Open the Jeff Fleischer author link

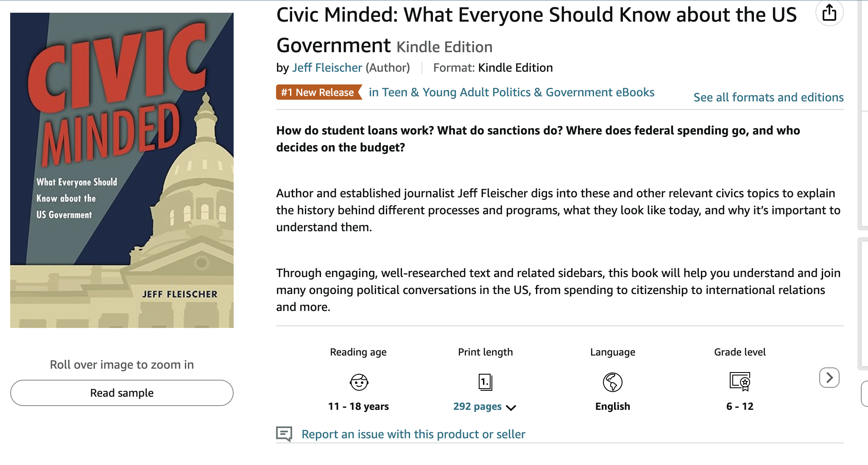click(327, 68)
